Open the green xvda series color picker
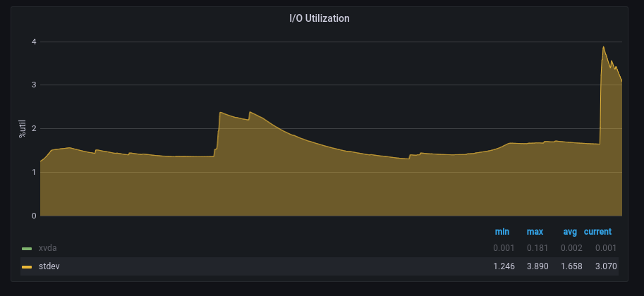The width and height of the screenshot is (644, 296). tap(27, 249)
